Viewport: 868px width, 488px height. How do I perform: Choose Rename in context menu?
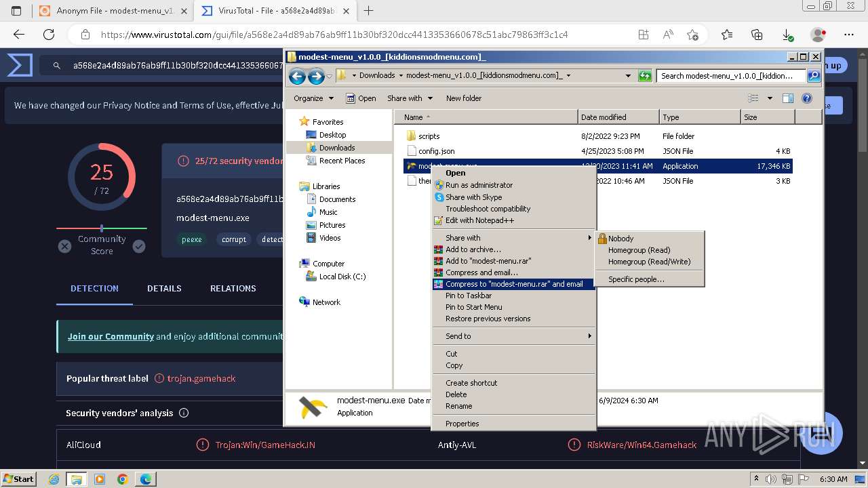514,406
